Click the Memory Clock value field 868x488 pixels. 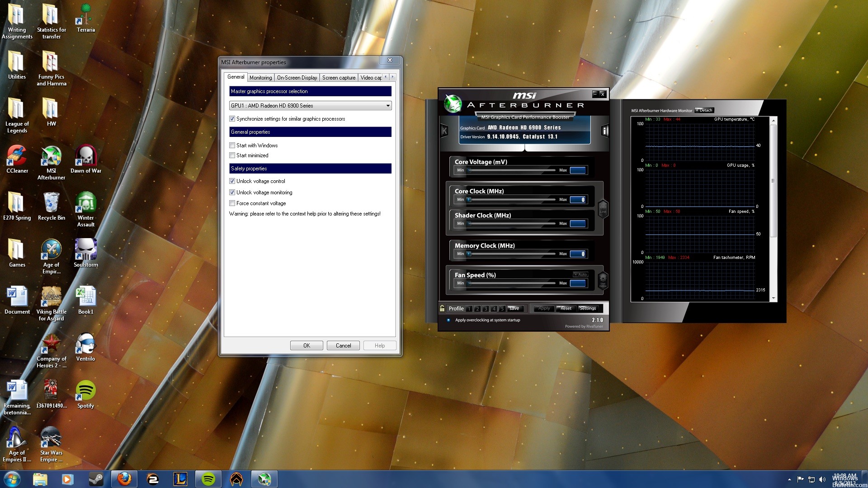tap(578, 254)
